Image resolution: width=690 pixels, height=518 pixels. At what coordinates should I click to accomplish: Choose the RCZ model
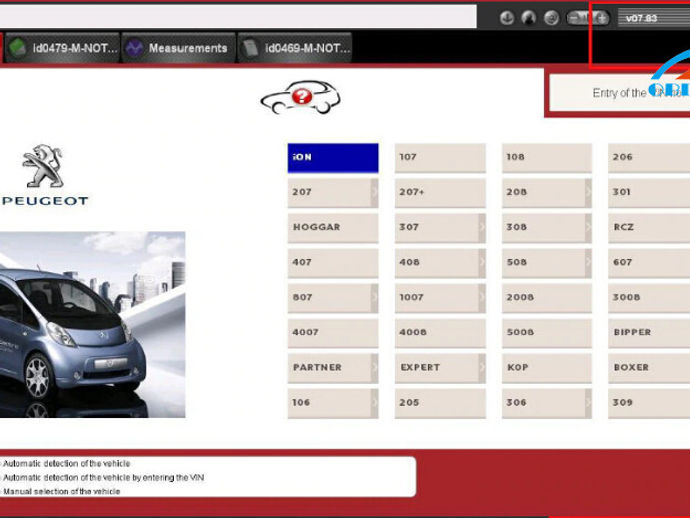(x=649, y=228)
